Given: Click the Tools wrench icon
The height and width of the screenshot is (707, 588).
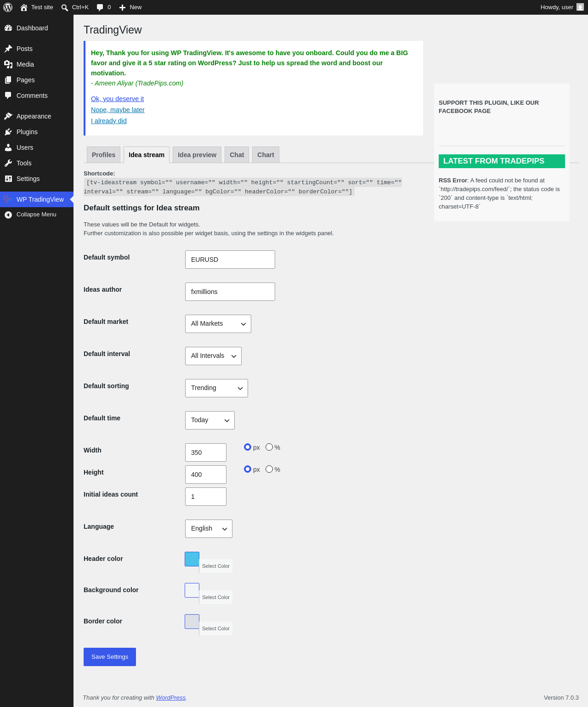Looking at the screenshot, I should coord(8,163).
